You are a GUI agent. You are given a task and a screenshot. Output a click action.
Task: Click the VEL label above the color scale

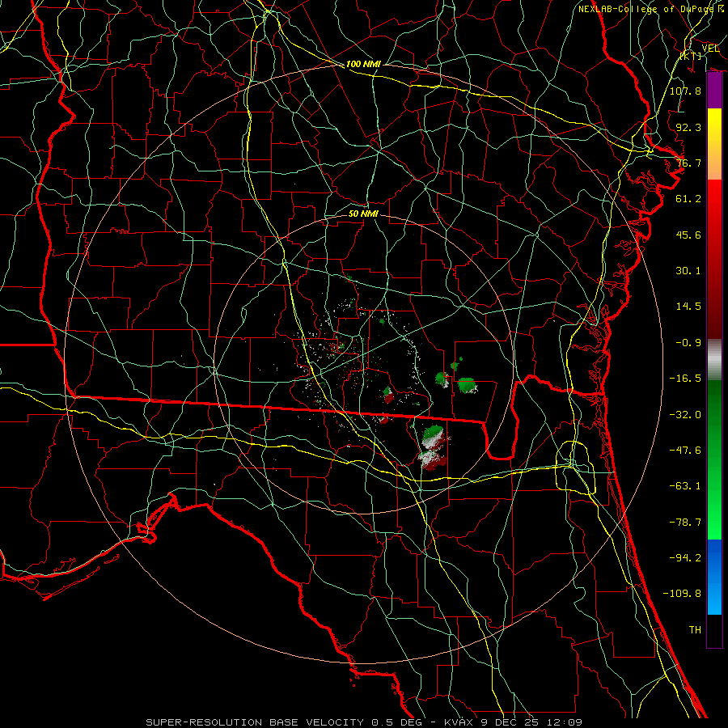point(710,49)
